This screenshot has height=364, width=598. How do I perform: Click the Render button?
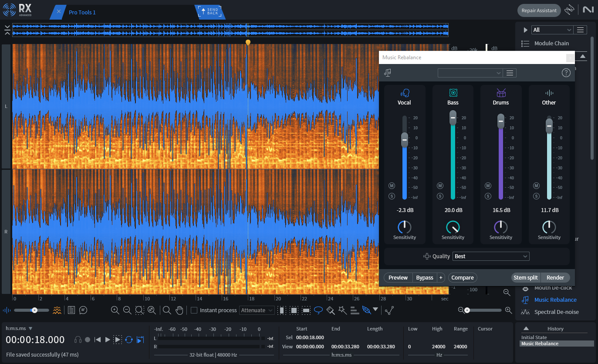coord(555,278)
